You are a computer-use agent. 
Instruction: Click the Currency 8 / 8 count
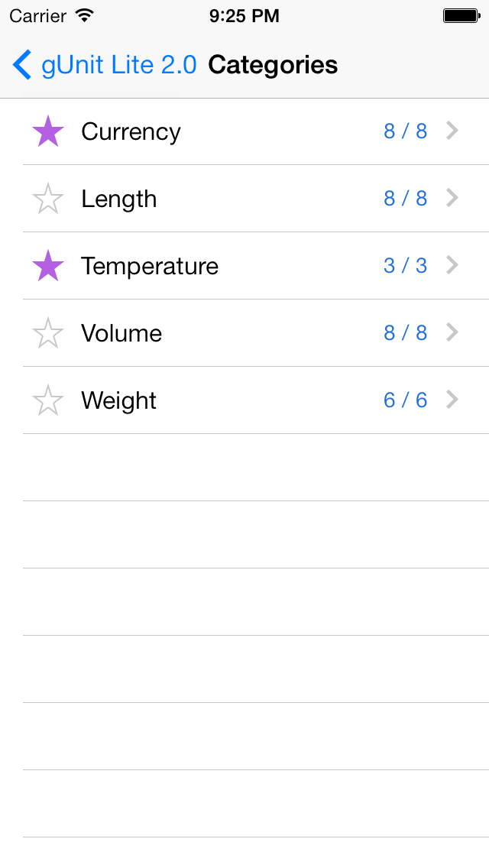pyautogui.click(x=406, y=131)
